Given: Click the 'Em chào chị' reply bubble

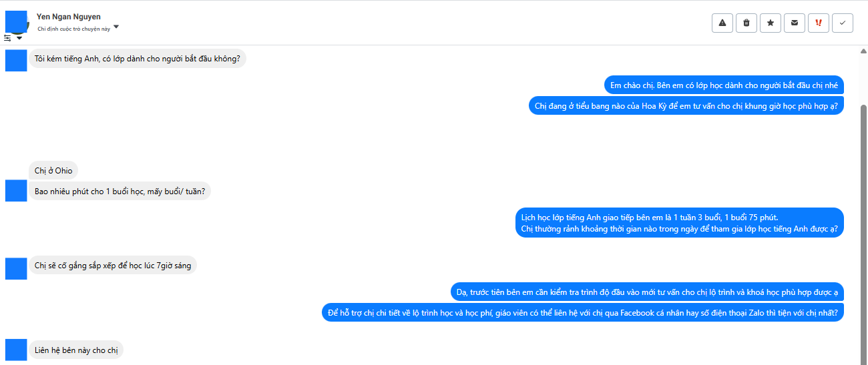Looking at the screenshot, I should pos(724,85).
